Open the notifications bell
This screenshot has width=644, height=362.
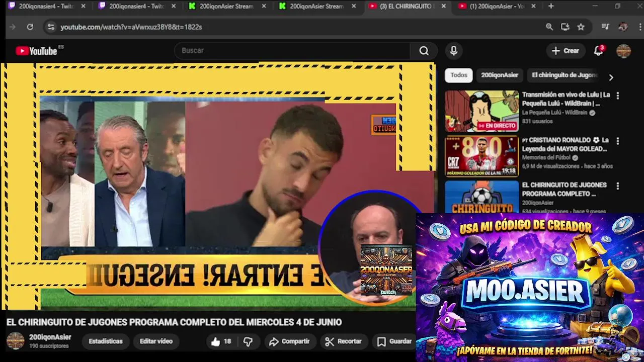pyautogui.click(x=598, y=51)
